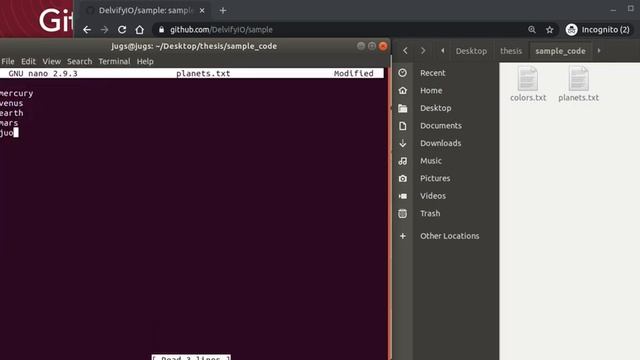Close the terminal window
This screenshot has width=640, height=360.
383,46
